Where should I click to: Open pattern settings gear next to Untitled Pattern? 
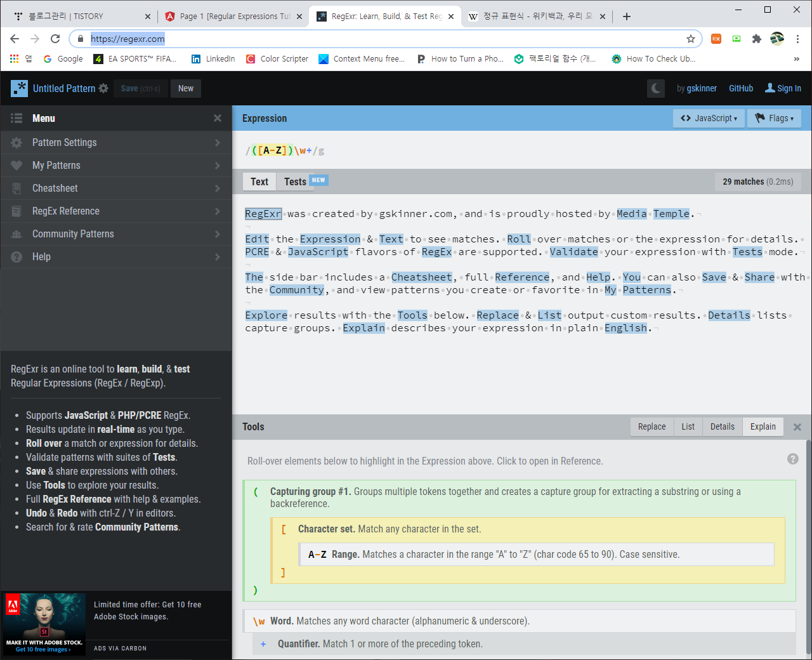pyautogui.click(x=103, y=88)
